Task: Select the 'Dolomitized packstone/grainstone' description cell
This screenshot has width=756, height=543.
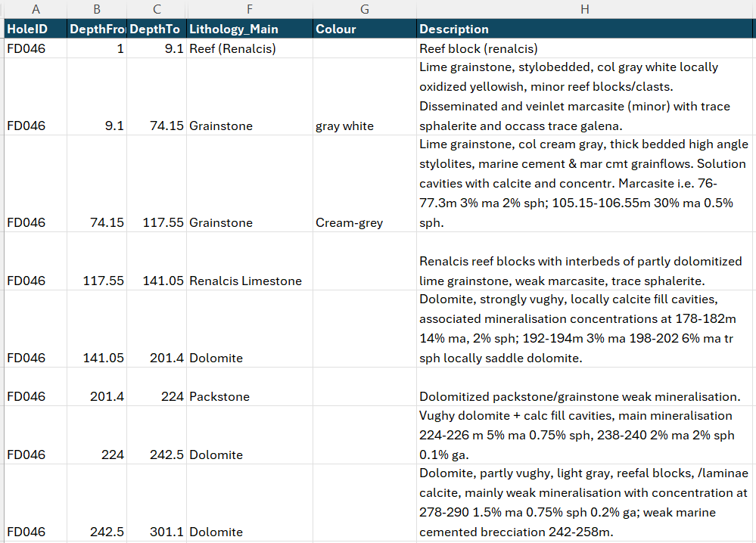Action: (x=584, y=387)
